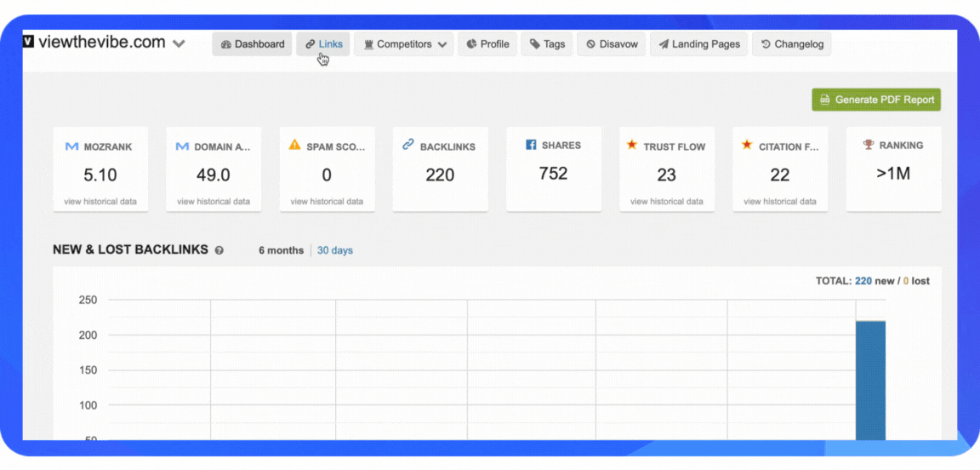
Task: Click the Shares value 752
Action: (x=554, y=174)
